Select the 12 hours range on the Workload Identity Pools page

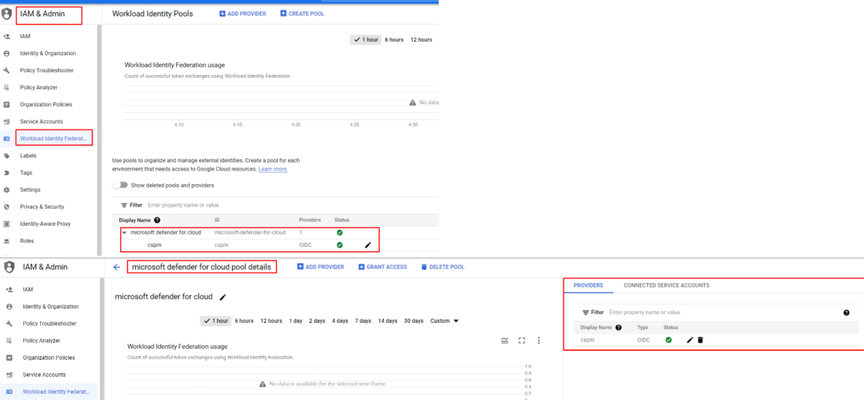(x=421, y=40)
